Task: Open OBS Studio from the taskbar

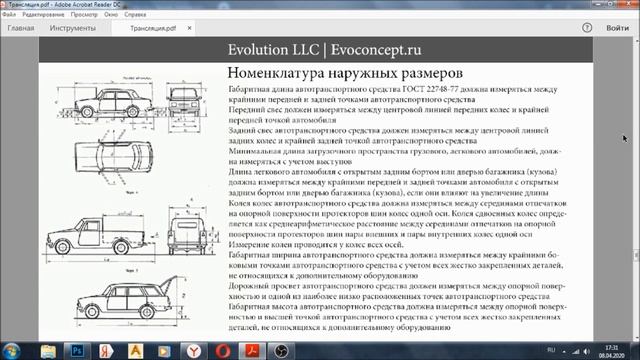Action: (x=281, y=351)
